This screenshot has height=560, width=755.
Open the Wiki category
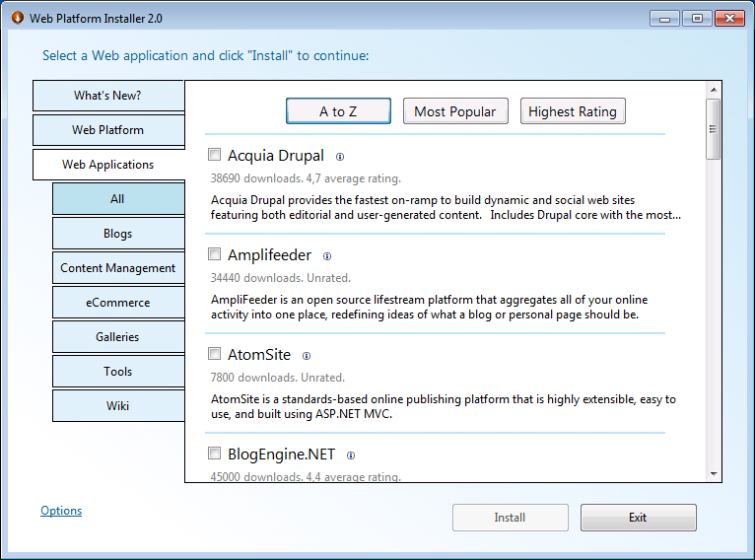[x=118, y=406]
